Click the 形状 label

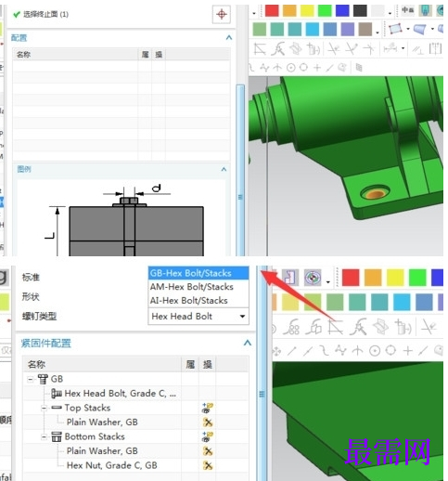click(x=31, y=297)
